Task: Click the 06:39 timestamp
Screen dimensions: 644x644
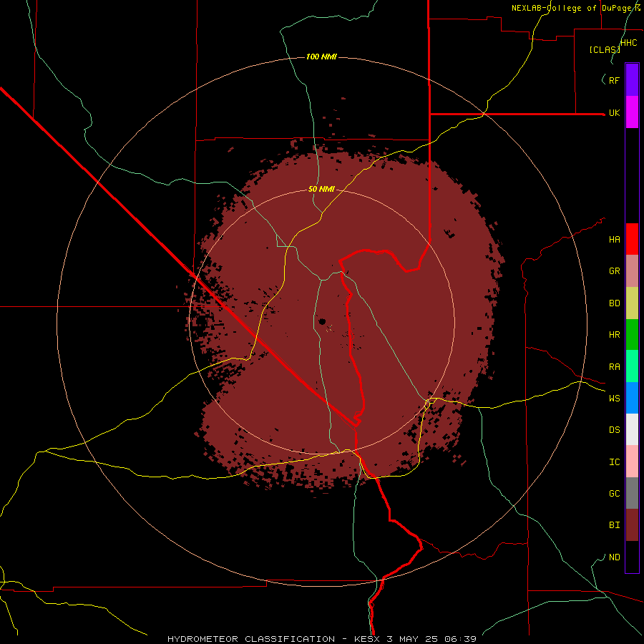Action: pyautogui.click(x=462, y=639)
